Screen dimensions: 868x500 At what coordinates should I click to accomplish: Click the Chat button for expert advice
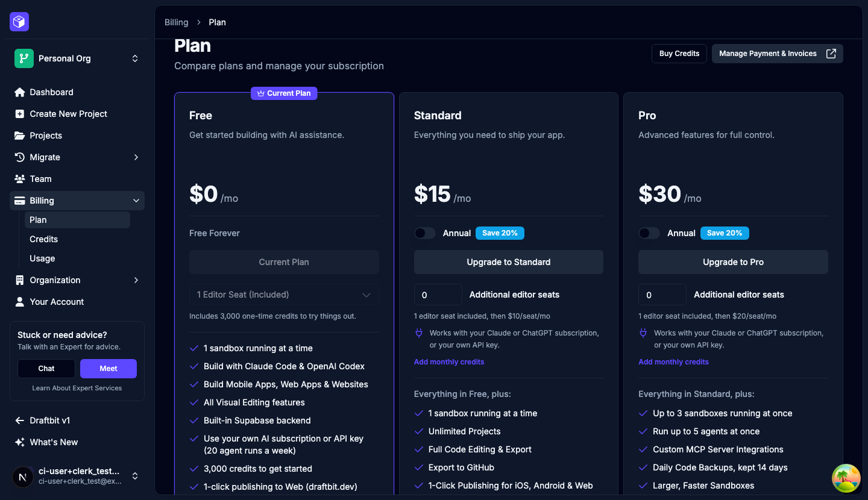coord(46,369)
